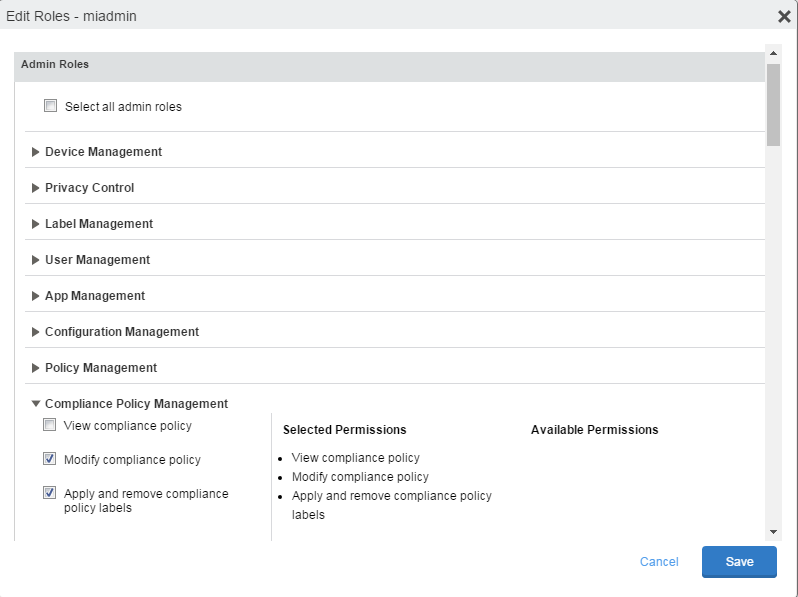Click the Save button
798x597 pixels.
click(739, 562)
